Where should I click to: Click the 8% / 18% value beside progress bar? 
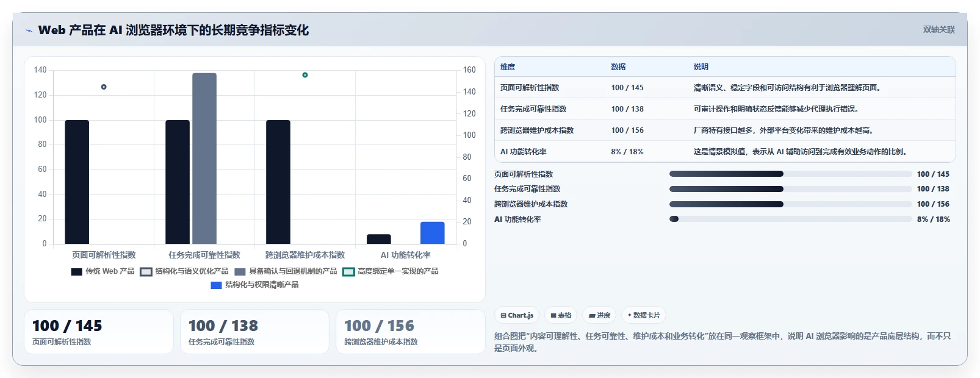coord(934,219)
